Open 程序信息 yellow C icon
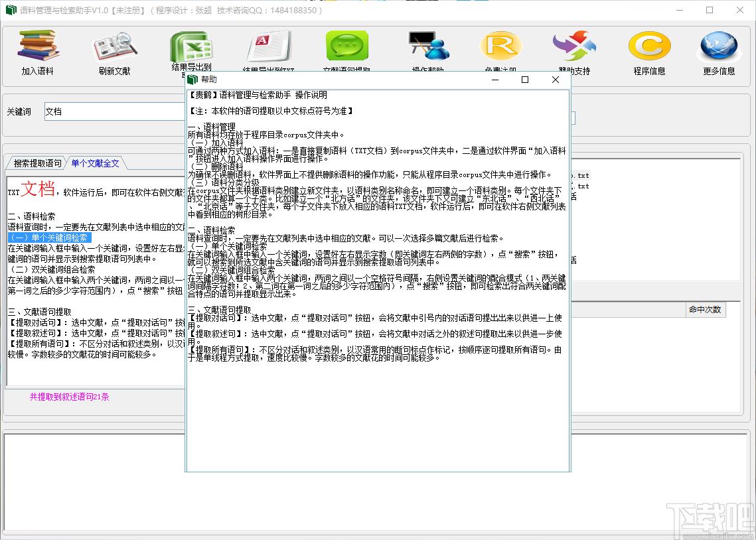Viewport: 756px width, 540px height. [649, 46]
